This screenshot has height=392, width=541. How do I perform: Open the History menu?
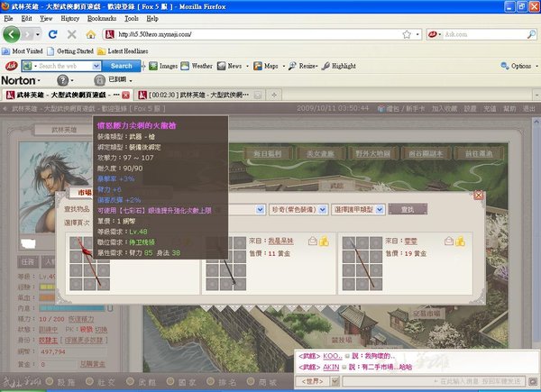pos(69,18)
